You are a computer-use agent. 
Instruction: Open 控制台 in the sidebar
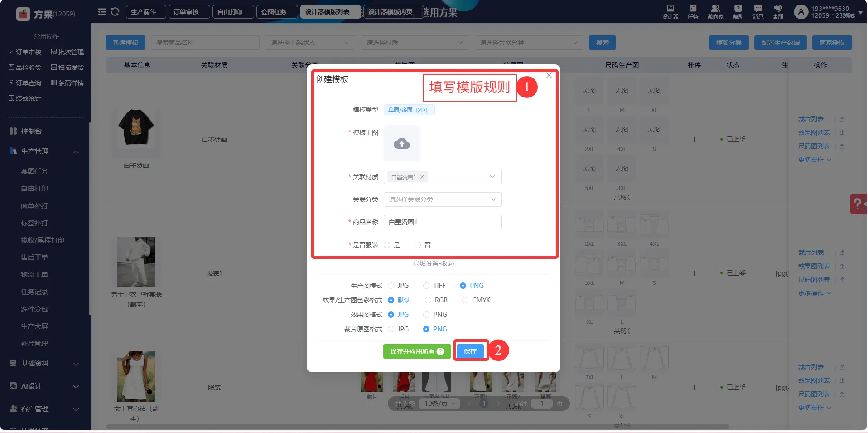coord(31,131)
